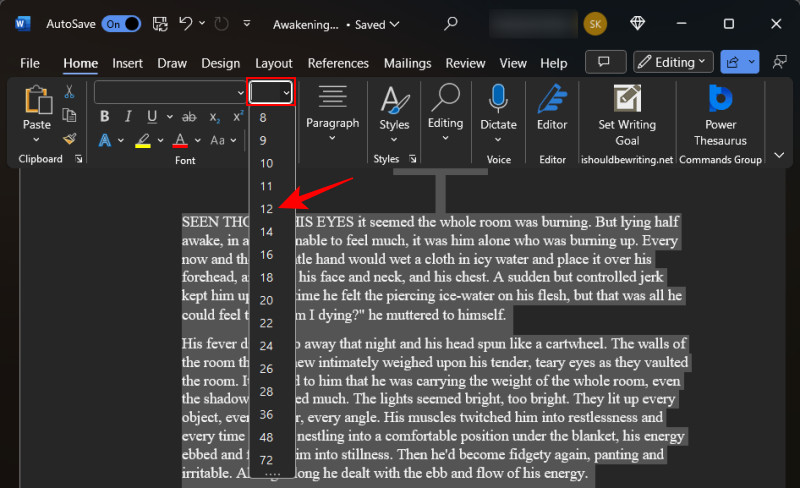Click the Cut scissors icon
This screenshot has width=800, height=488.
tap(70, 92)
